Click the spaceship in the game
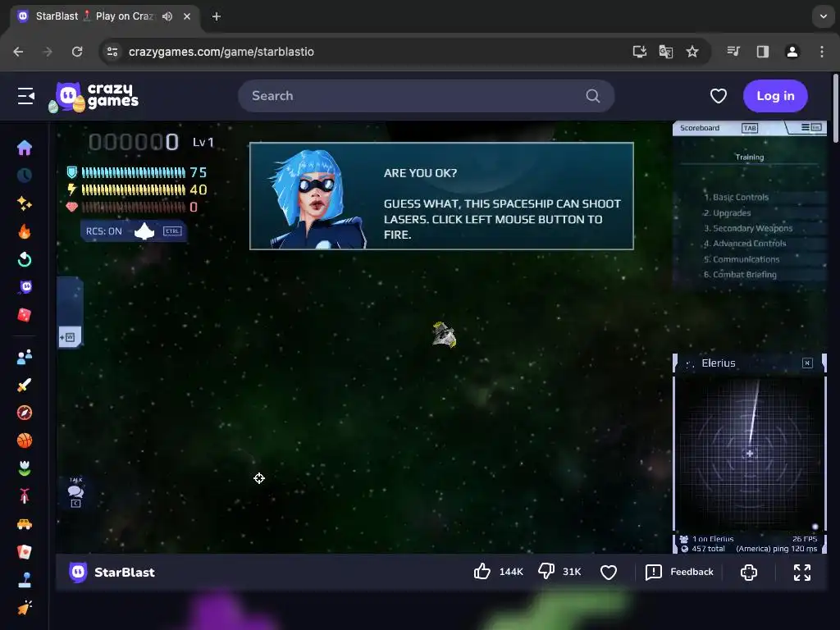 click(444, 335)
